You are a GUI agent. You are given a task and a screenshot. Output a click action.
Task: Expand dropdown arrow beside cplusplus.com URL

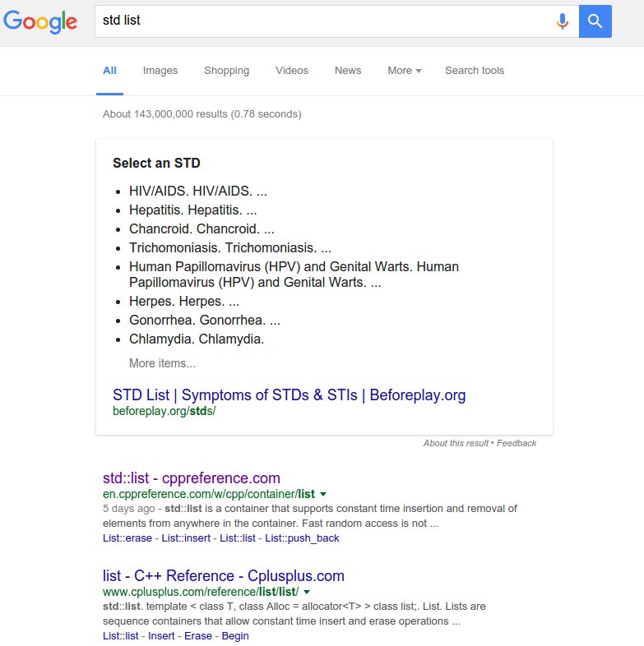(x=307, y=592)
